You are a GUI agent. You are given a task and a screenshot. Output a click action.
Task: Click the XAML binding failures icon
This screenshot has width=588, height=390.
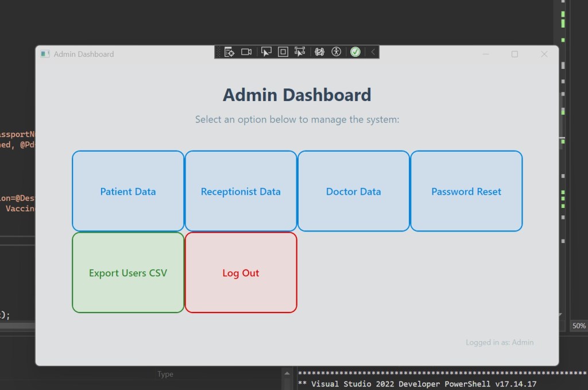click(x=319, y=52)
